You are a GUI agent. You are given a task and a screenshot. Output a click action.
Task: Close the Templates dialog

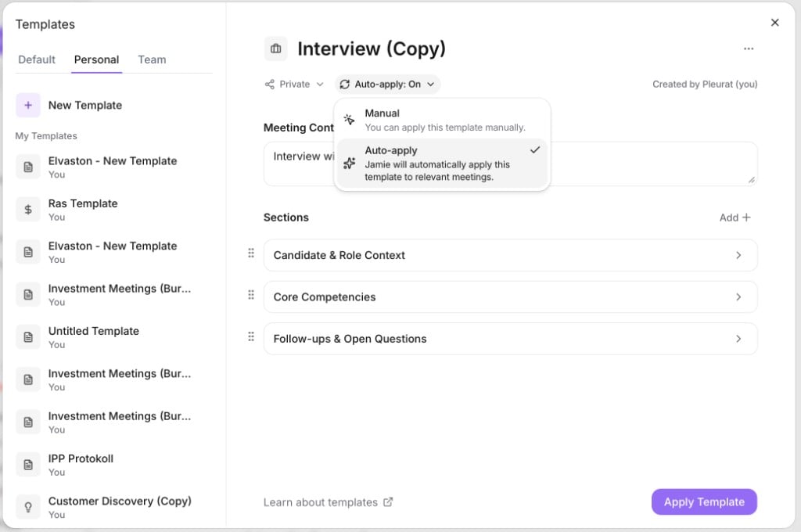point(775,23)
